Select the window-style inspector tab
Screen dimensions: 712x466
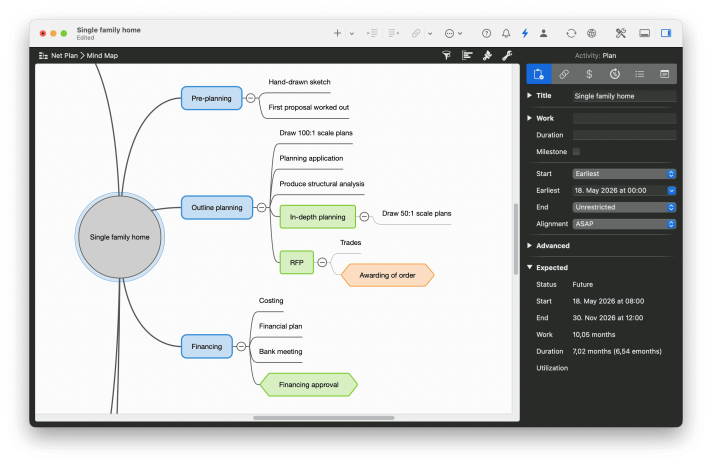click(x=664, y=74)
